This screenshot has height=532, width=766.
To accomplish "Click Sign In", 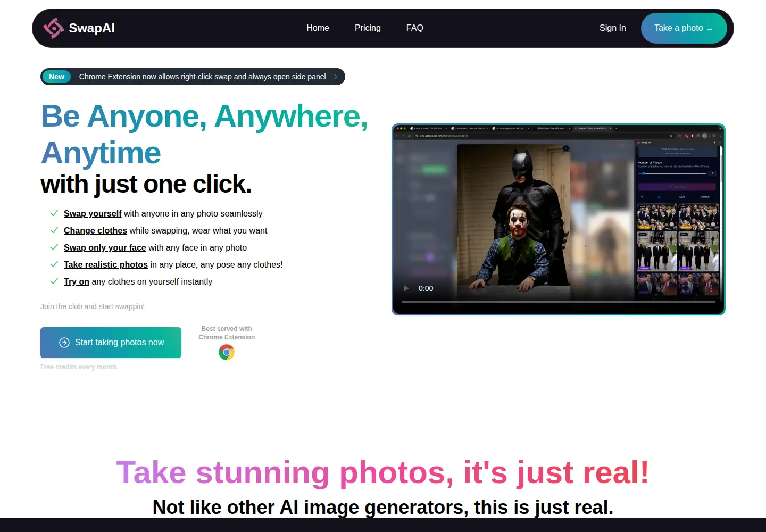I will tap(612, 28).
